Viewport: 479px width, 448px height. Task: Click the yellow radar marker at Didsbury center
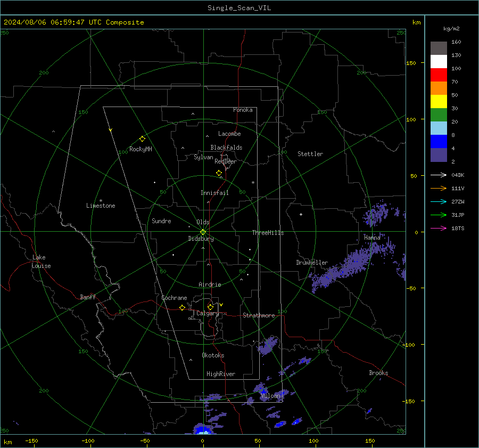pos(203,232)
